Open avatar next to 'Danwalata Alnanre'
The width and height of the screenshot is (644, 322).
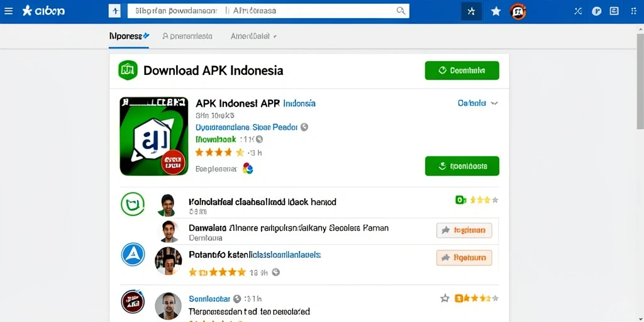tap(169, 231)
